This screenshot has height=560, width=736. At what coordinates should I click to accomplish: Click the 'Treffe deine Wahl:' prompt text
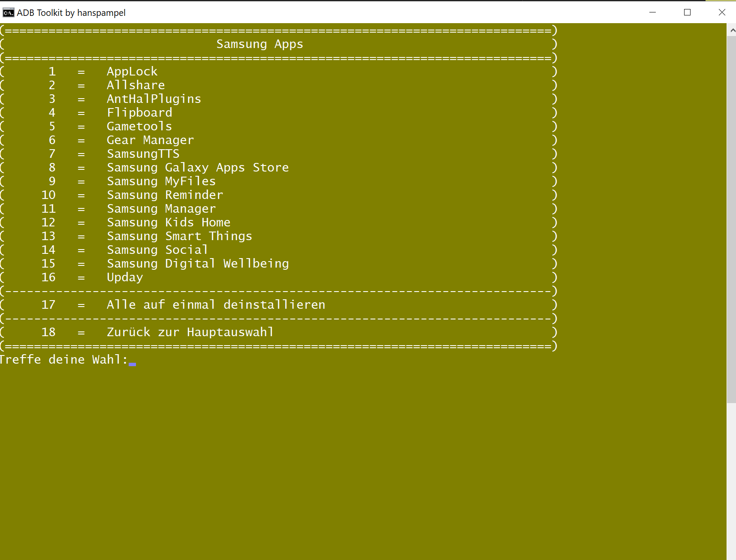pos(64,360)
